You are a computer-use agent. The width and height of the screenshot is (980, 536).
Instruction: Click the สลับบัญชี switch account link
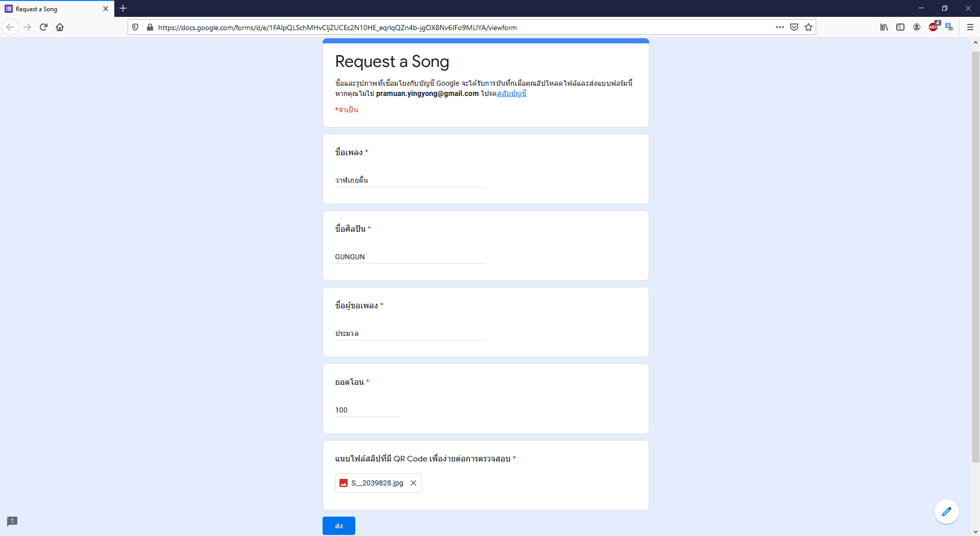511,93
